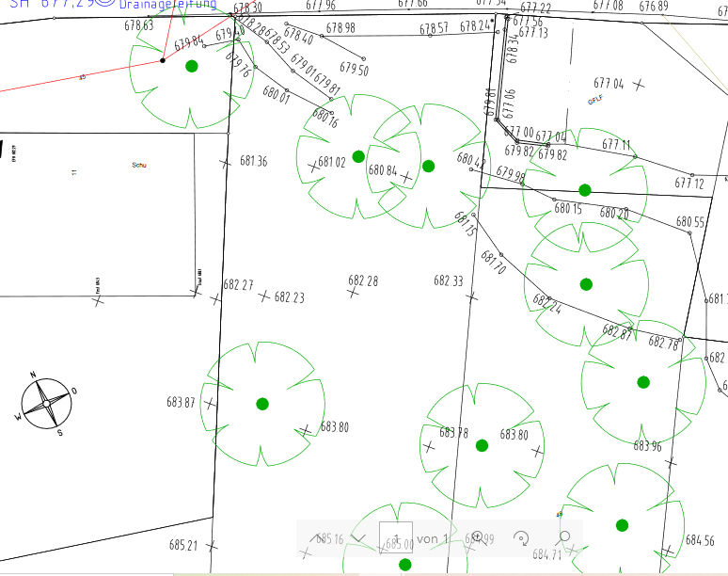The height and width of the screenshot is (576, 728).
Task: Click the "Schu" building label
Action: coord(140,165)
